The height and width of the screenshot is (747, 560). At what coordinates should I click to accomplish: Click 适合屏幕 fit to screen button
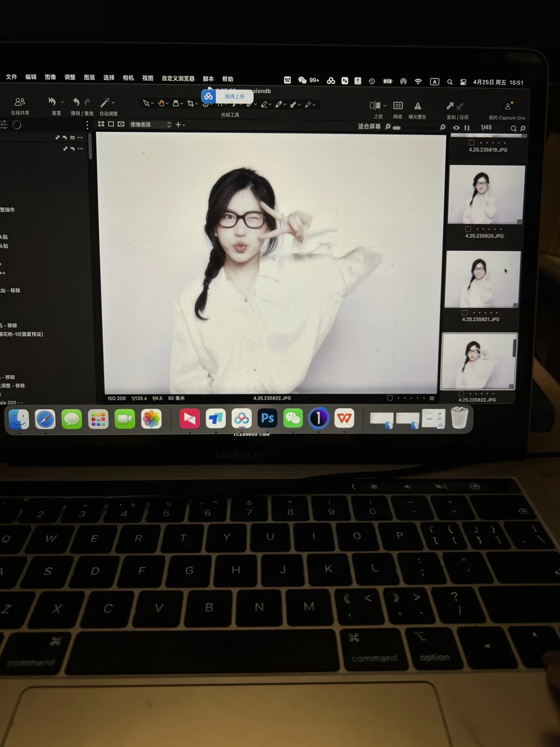(x=369, y=127)
